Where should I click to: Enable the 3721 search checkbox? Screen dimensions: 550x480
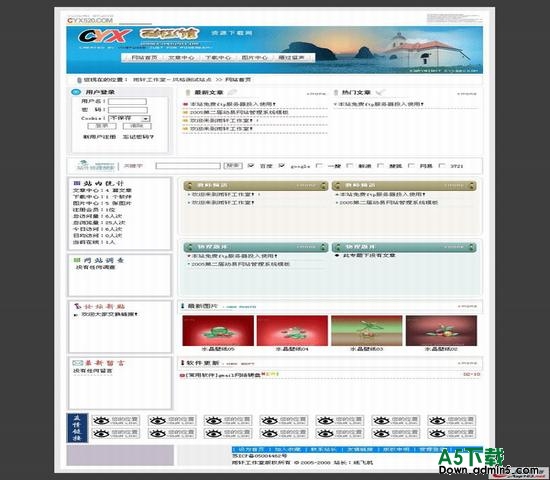click(442, 165)
